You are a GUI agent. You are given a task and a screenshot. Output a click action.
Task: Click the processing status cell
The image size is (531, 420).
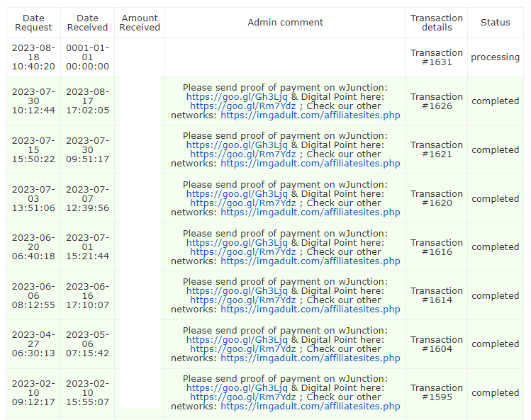click(x=495, y=57)
